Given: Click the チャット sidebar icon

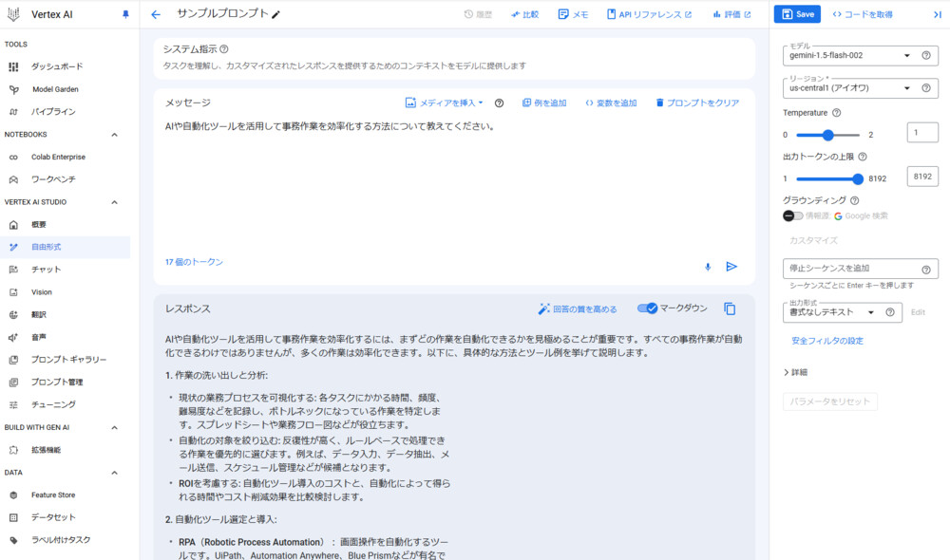Looking at the screenshot, I should 13,270.
